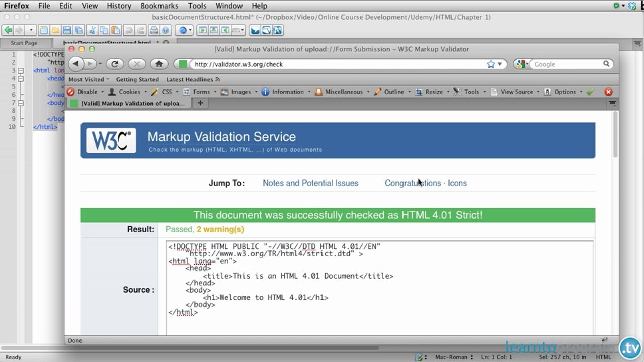Click the Reload button in Firefox

115,64
